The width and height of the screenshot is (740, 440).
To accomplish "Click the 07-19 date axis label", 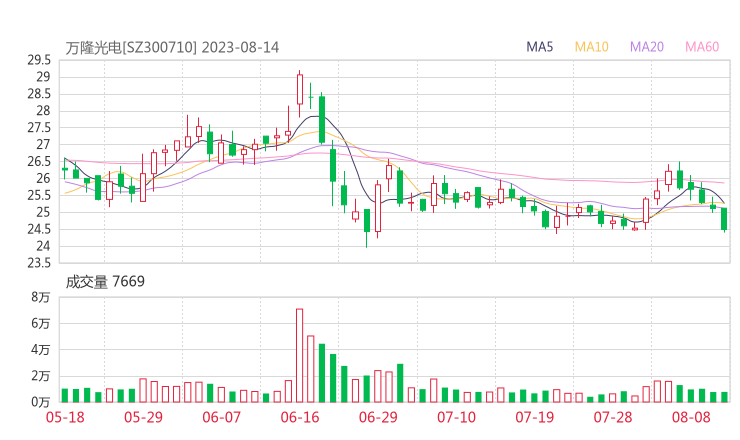I will coord(535,417).
